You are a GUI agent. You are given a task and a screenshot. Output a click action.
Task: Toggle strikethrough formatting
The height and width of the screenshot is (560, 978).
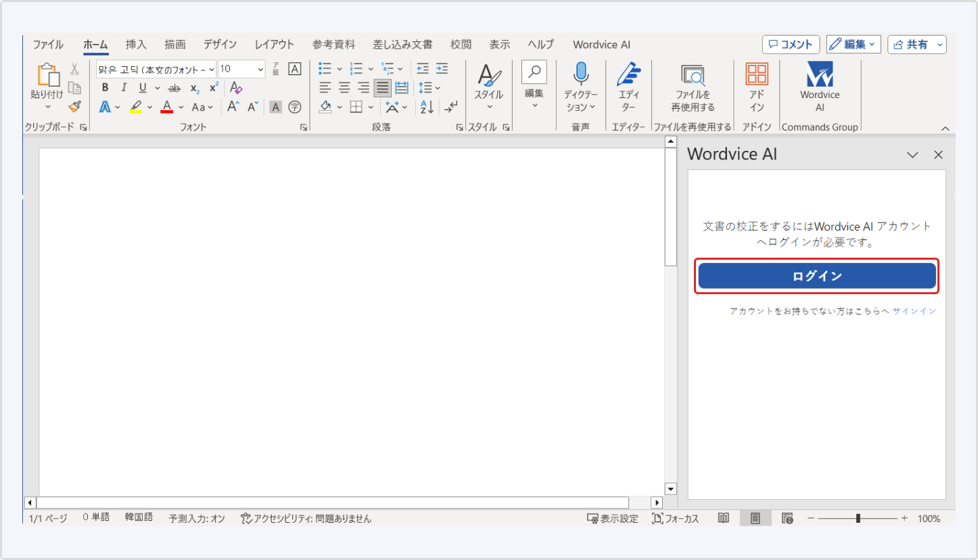[173, 87]
